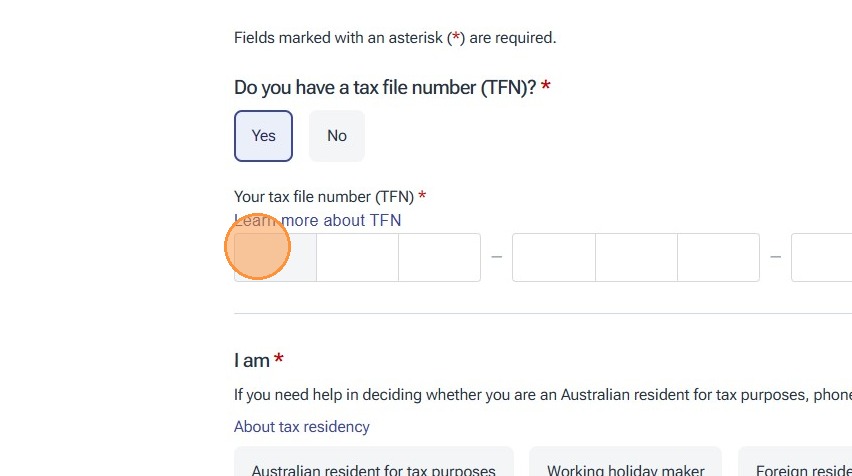Click the tax residency help paragraph
The width and height of the screenshot is (852, 476).
point(542,394)
